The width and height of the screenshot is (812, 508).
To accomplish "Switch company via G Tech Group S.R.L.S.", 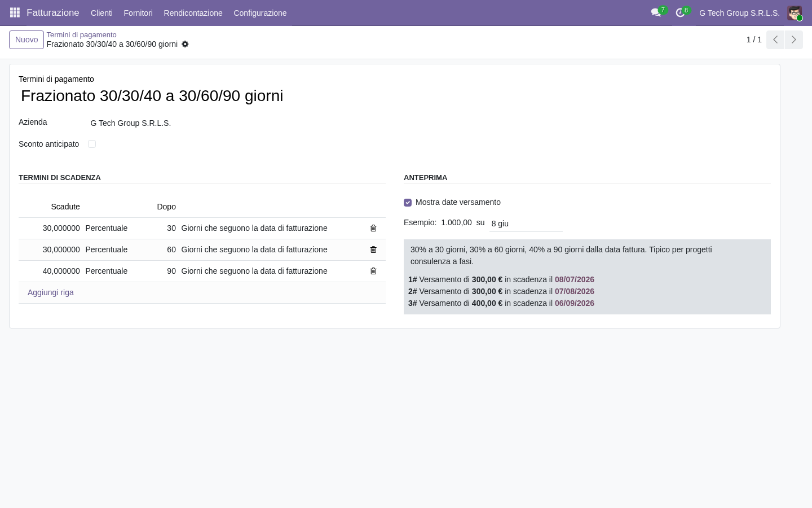I will (739, 13).
